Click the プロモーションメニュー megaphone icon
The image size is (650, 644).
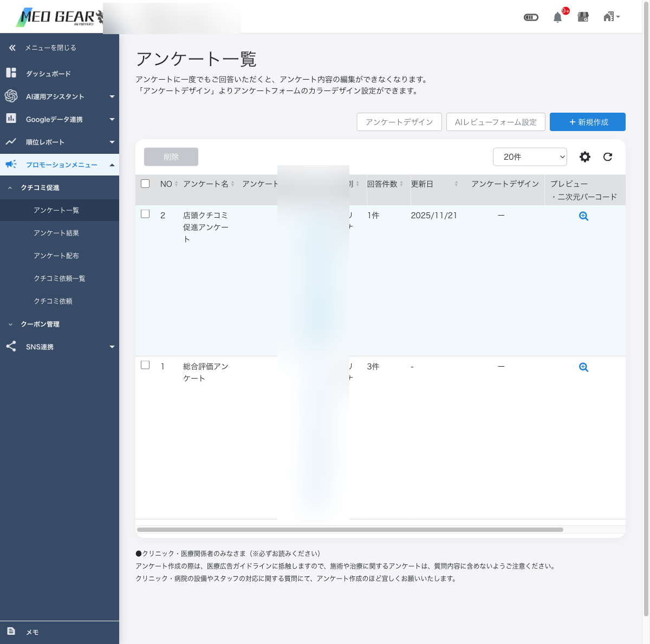coord(11,164)
